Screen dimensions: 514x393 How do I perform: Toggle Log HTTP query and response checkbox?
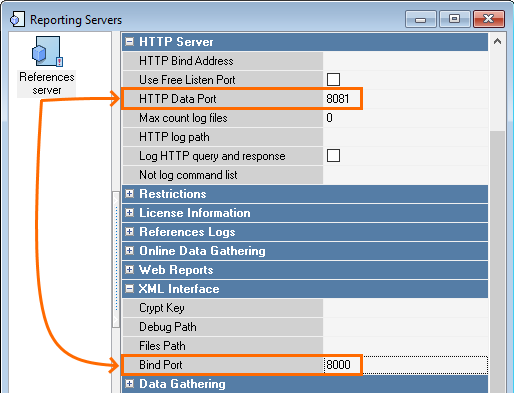[x=333, y=156]
